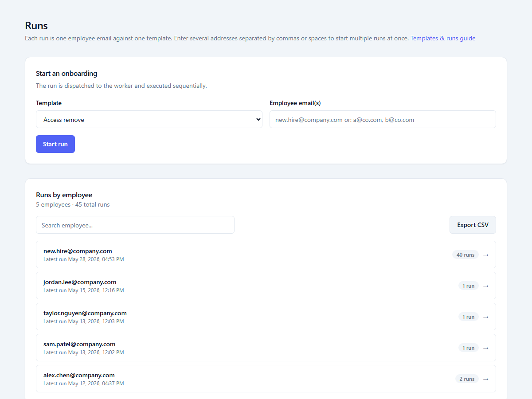
Task: Click the Template field label
Action: pos(49,103)
